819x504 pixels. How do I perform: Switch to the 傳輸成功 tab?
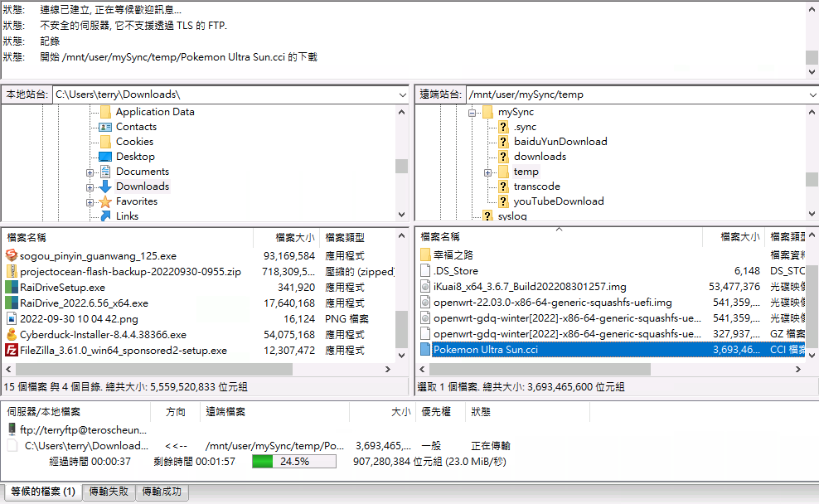pos(161,492)
